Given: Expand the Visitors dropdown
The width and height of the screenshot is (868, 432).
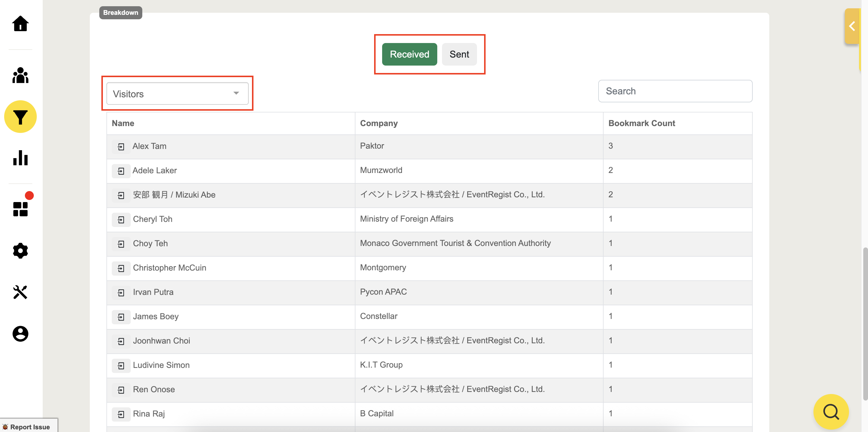Looking at the screenshot, I should [x=177, y=94].
